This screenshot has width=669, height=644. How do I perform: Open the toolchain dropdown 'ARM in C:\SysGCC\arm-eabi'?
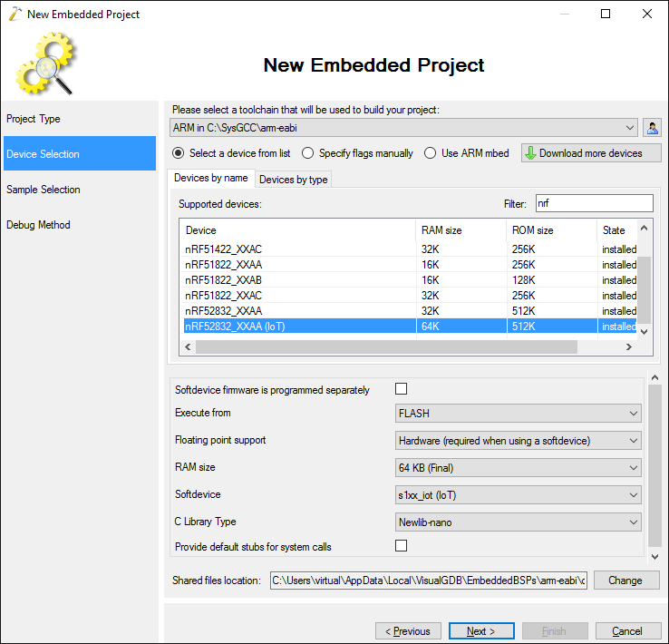tap(403, 128)
